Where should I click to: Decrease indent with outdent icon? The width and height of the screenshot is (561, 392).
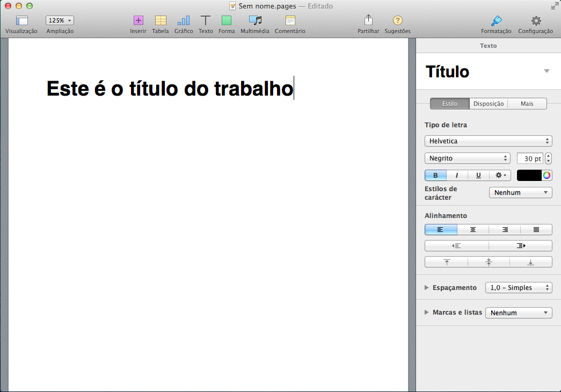(456, 245)
